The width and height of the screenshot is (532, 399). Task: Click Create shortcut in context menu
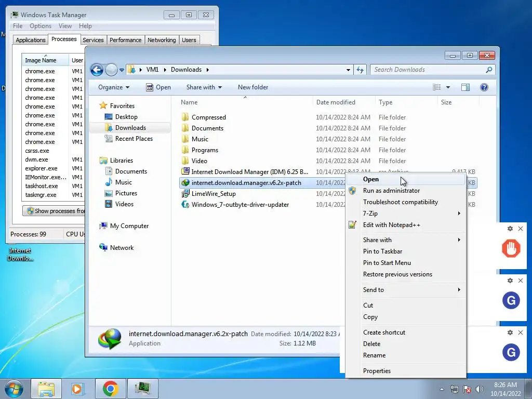pos(406,332)
